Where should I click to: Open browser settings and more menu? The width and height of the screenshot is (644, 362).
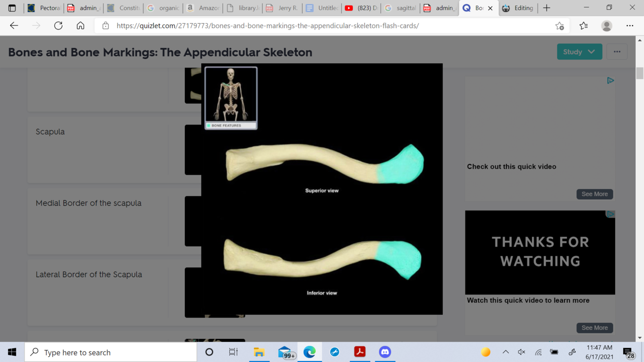coord(630,26)
